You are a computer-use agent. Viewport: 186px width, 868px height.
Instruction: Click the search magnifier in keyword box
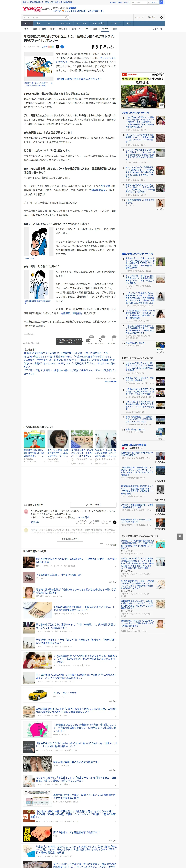pos(66,18)
